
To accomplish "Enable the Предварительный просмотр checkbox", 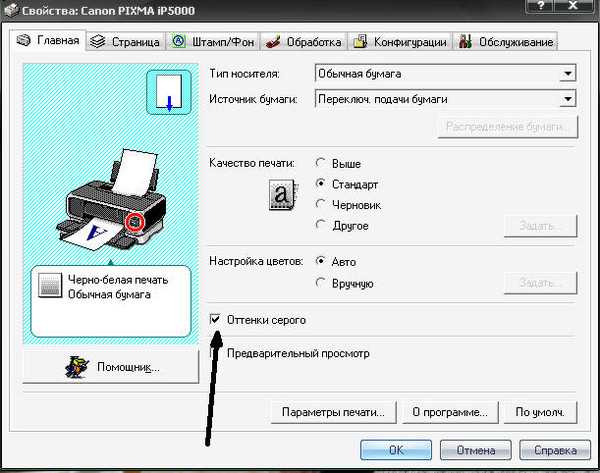I will click(215, 352).
